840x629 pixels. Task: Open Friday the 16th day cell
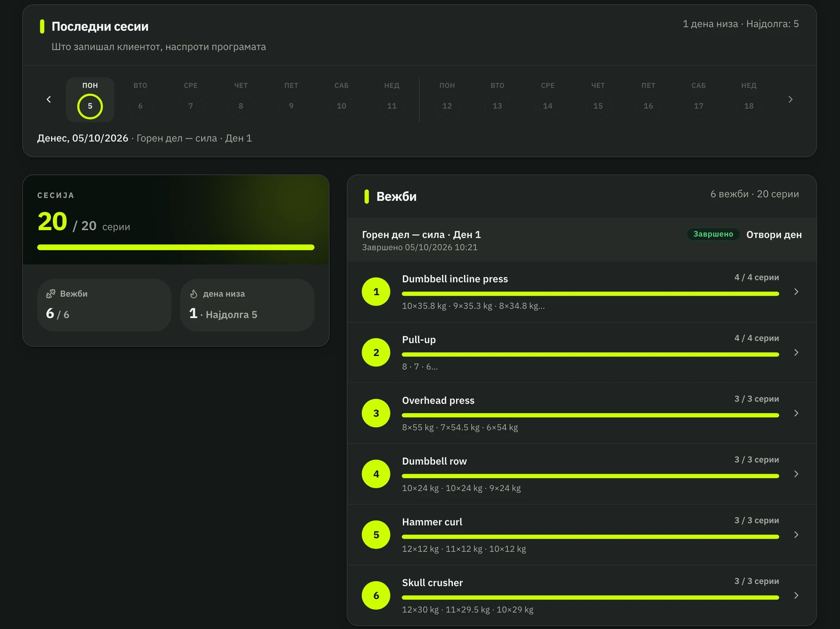click(648, 100)
